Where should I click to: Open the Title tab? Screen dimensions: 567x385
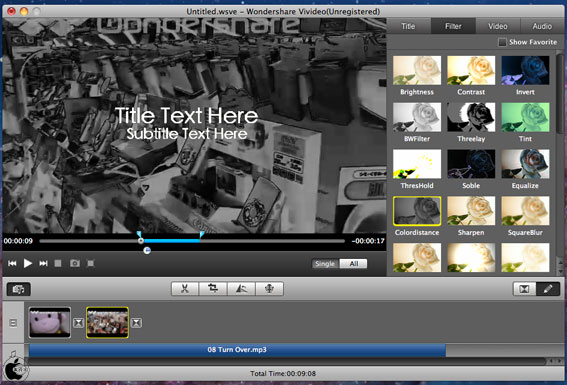(x=409, y=26)
